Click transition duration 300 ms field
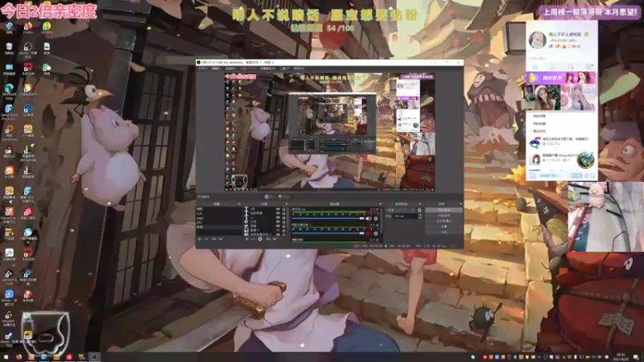Image resolution: width=644 pixels, height=362 pixels. click(x=405, y=216)
